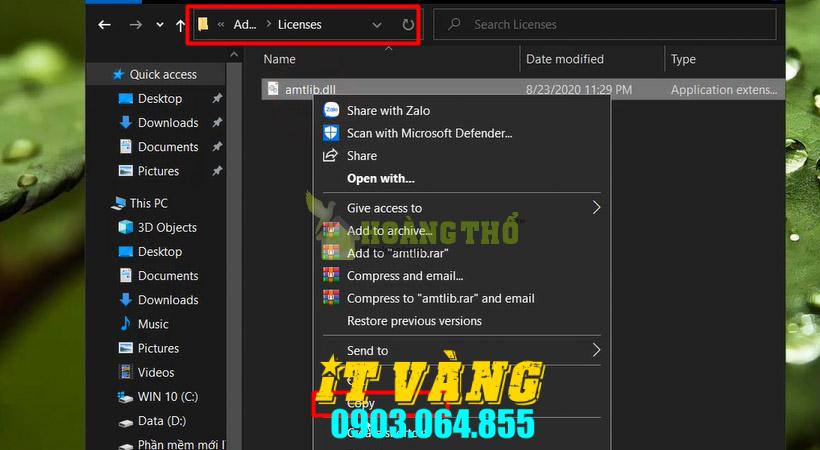Choose Add to "amtlib.rar"
Screen dimensions: 820x450
[397, 253]
